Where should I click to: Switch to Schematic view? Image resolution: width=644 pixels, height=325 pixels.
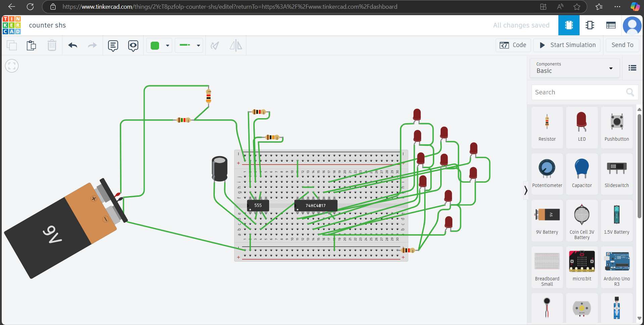pyautogui.click(x=590, y=25)
